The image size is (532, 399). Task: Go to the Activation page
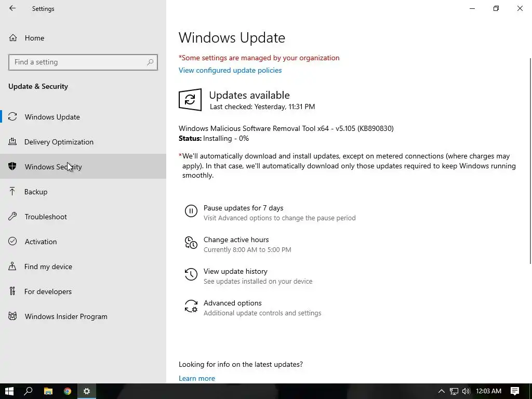[83, 241]
